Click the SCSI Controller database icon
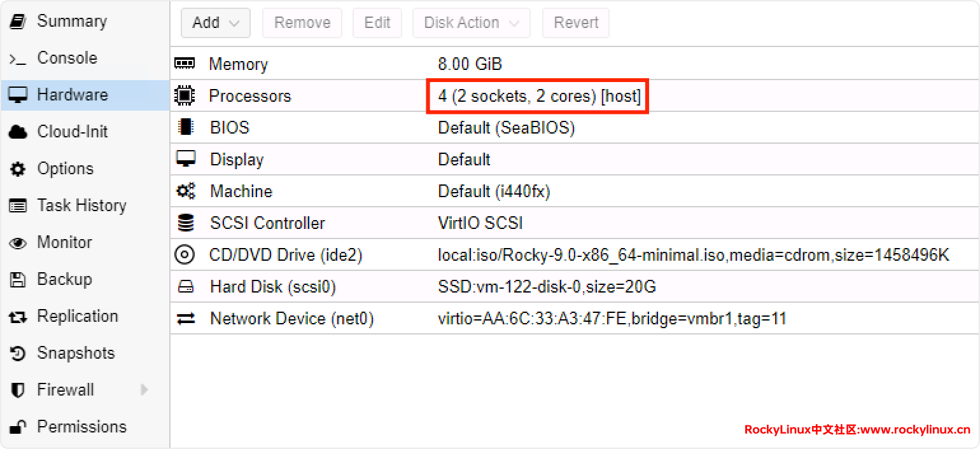 click(x=186, y=223)
